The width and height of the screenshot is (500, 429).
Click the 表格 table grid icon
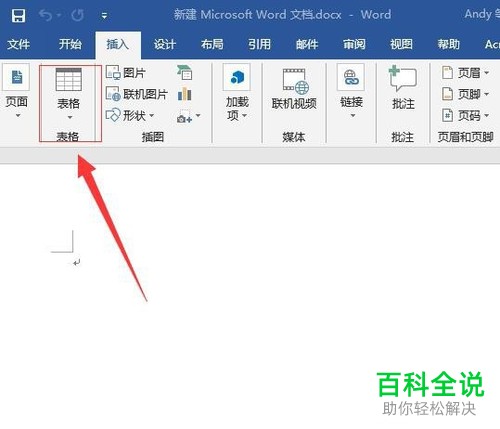pos(69,79)
